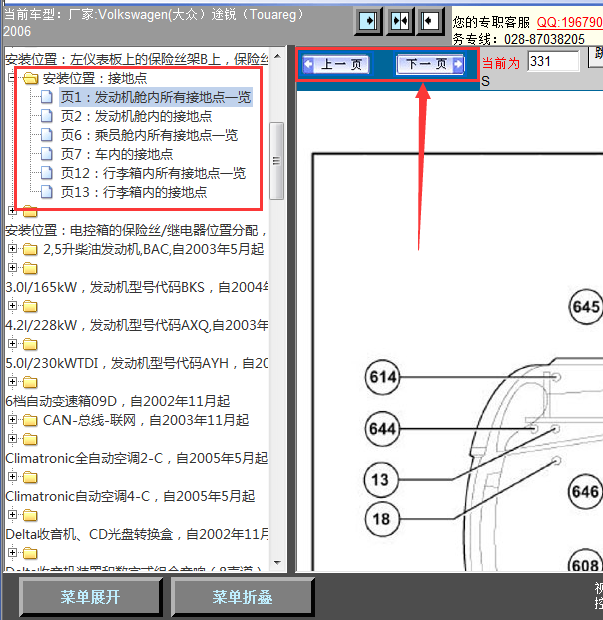The width and height of the screenshot is (603, 620).
Task: Expand the folder above Climatronic全自动空调2-C
Action: [12, 439]
